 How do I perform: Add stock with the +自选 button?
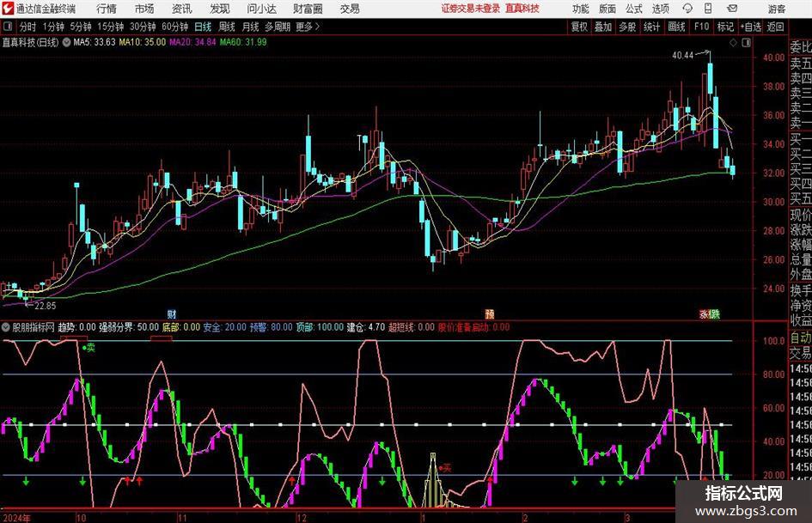tap(750, 27)
